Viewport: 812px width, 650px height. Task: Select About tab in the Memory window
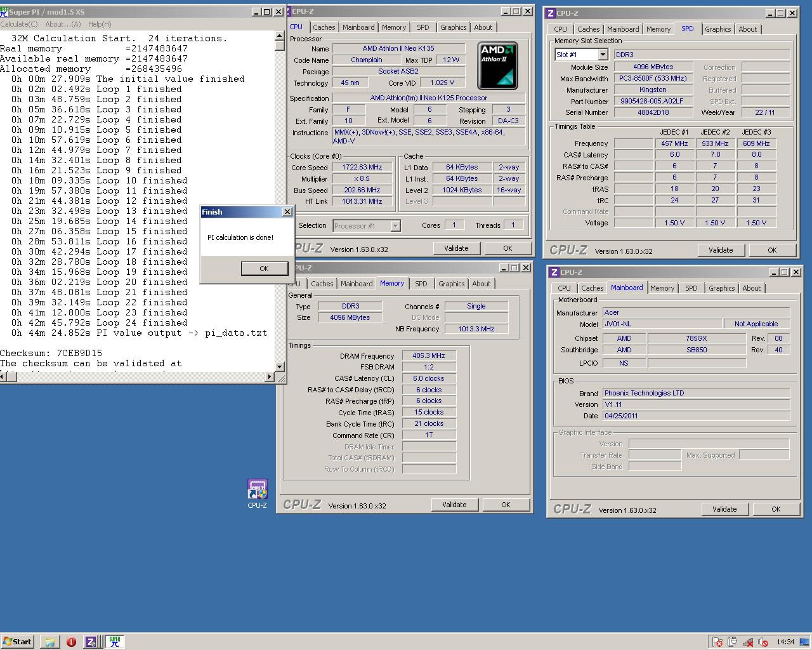tap(481, 284)
